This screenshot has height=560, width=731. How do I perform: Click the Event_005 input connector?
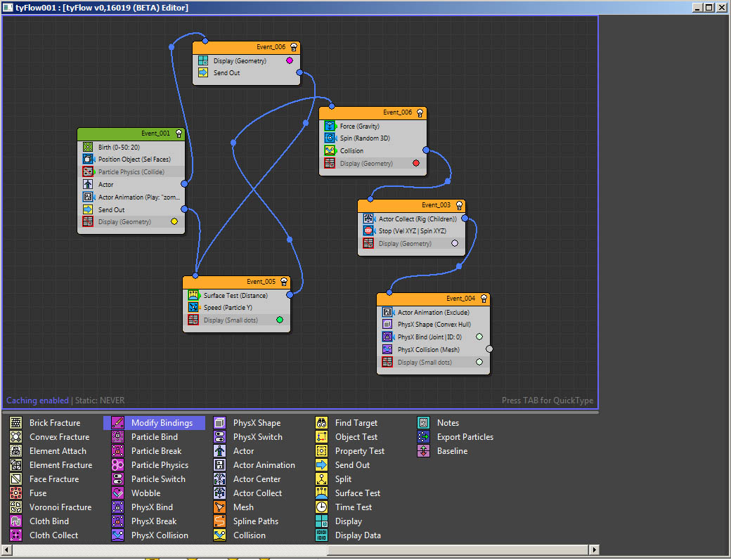pyautogui.click(x=195, y=276)
